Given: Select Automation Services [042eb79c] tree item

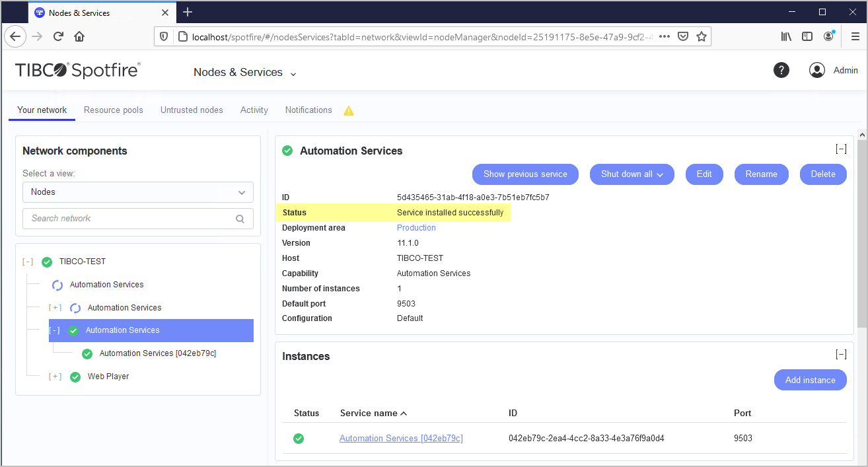Looking at the screenshot, I should (x=157, y=353).
